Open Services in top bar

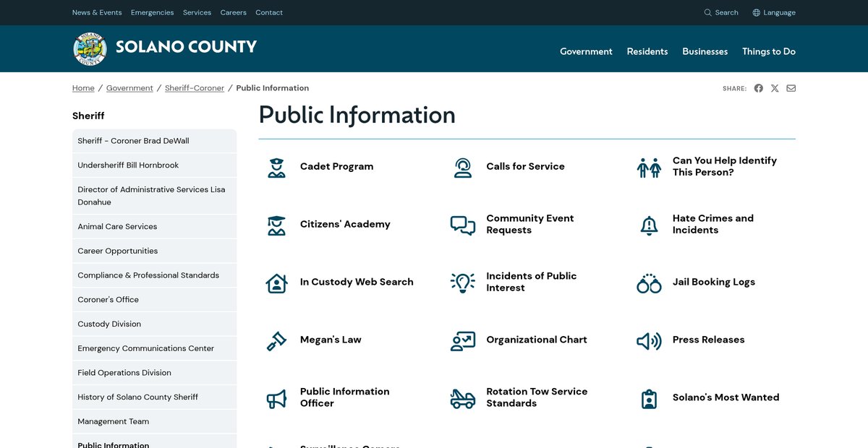pyautogui.click(x=197, y=12)
